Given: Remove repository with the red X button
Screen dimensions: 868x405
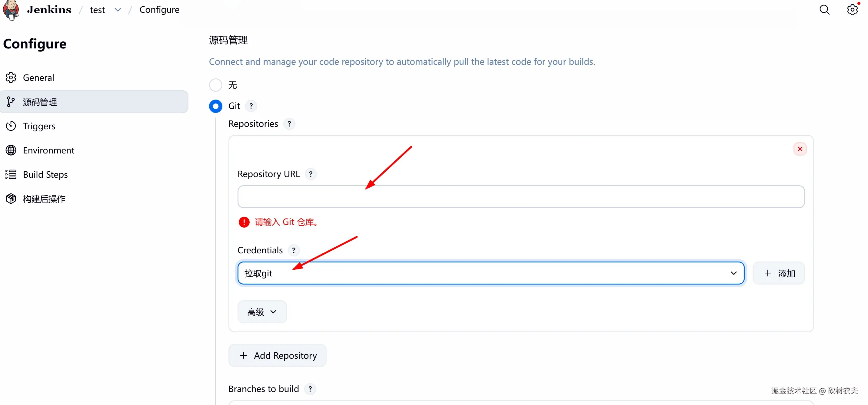Looking at the screenshot, I should coord(800,149).
